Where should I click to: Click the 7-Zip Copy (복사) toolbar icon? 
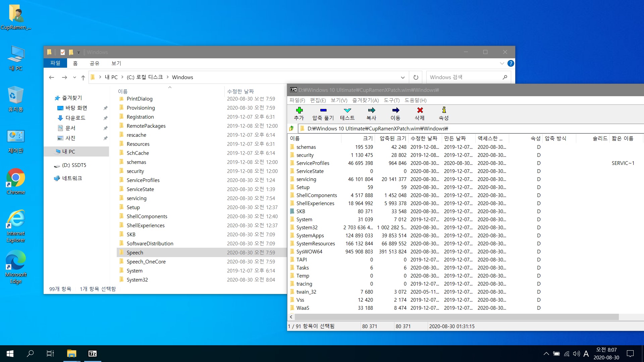pyautogui.click(x=371, y=110)
